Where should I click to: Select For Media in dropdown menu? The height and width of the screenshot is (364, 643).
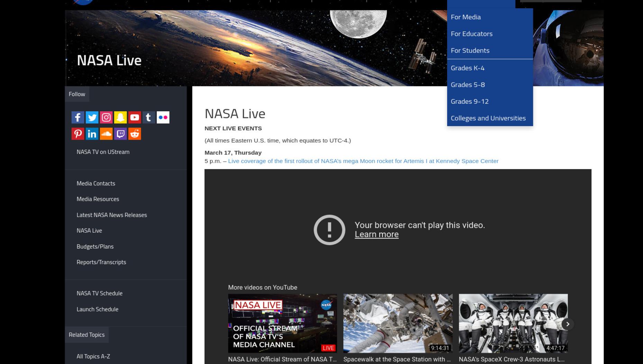pyautogui.click(x=490, y=17)
